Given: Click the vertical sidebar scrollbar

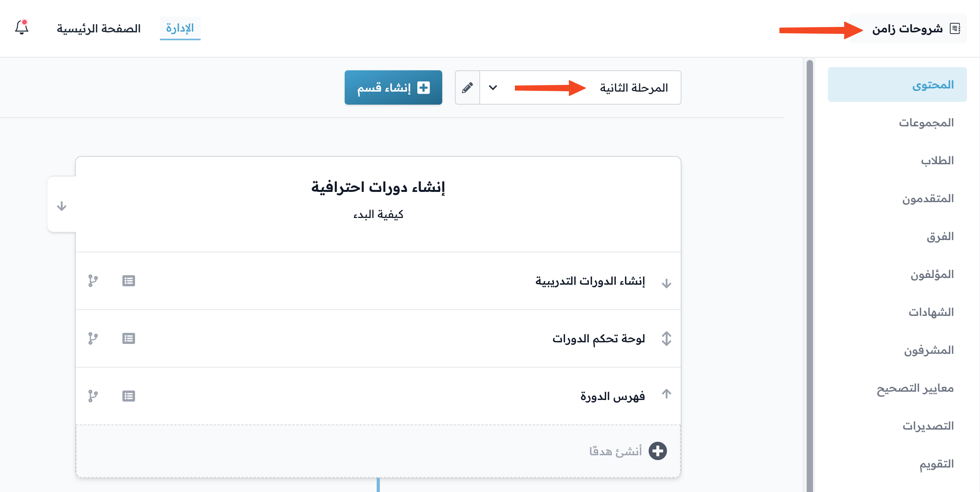Looking at the screenshot, I should [809, 276].
